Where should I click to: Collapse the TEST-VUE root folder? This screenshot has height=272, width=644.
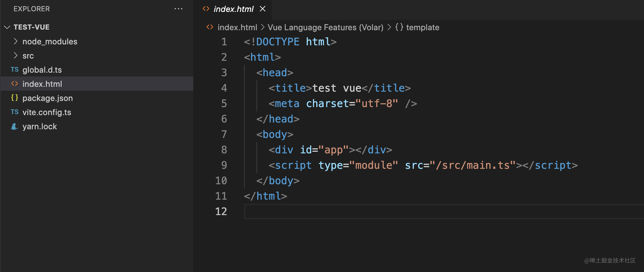click(x=7, y=27)
